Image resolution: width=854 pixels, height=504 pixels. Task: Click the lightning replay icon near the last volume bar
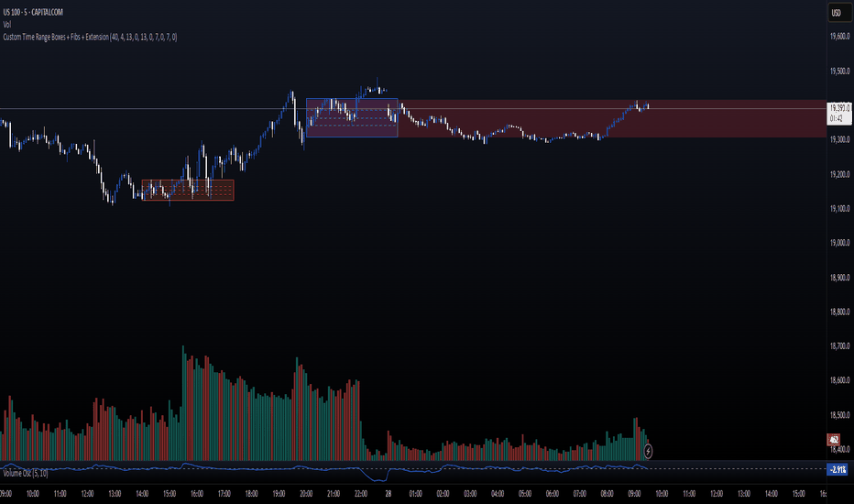click(648, 451)
